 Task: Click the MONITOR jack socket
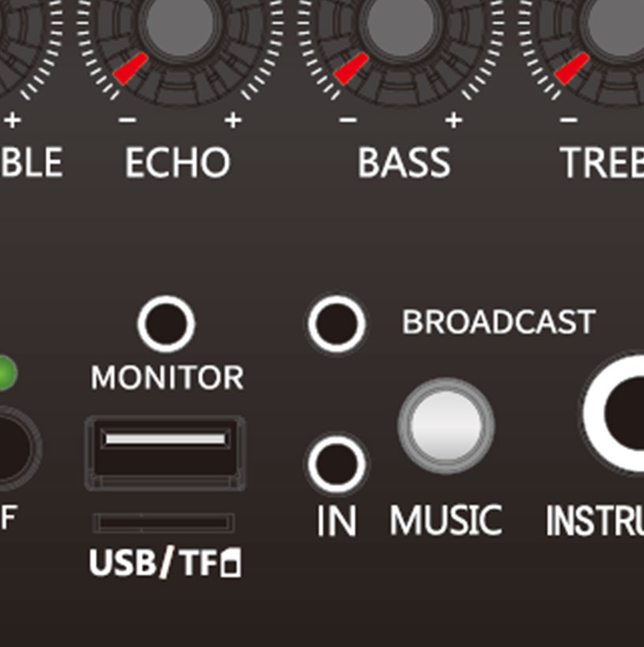click(166, 324)
